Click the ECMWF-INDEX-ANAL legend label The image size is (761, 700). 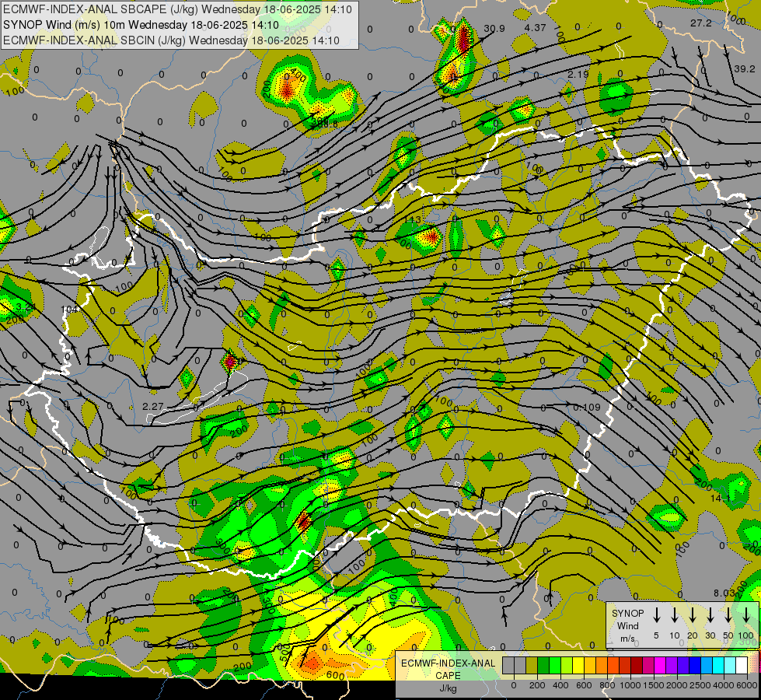pyautogui.click(x=448, y=663)
